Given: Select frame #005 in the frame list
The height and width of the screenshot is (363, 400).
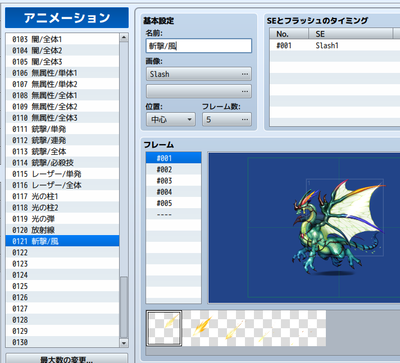Looking at the screenshot, I should tap(173, 203).
